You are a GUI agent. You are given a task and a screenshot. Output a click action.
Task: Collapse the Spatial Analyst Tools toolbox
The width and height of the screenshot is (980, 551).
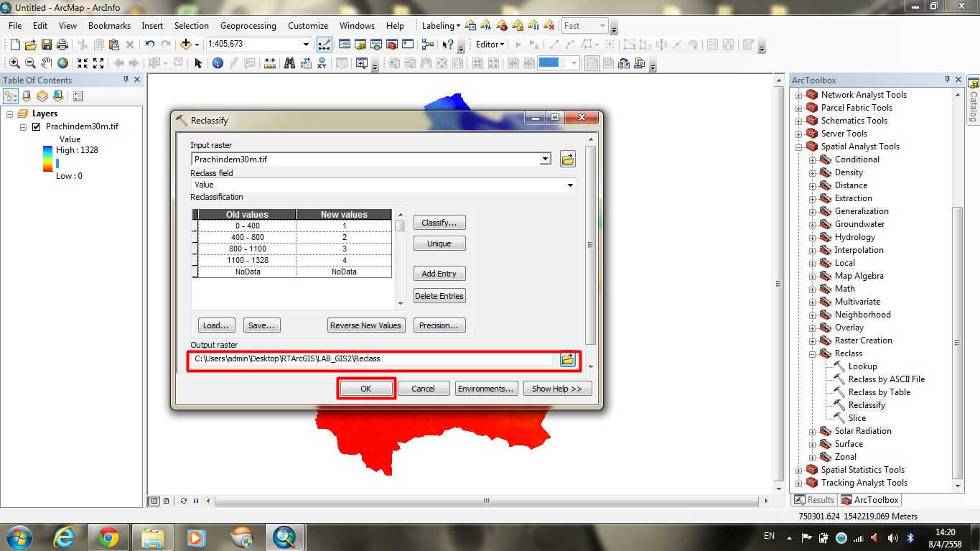pos(798,147)
